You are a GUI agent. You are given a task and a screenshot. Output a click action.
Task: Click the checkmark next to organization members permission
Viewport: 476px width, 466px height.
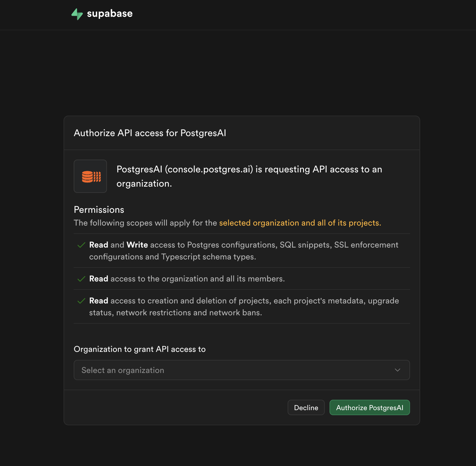[x=81, y=279]
